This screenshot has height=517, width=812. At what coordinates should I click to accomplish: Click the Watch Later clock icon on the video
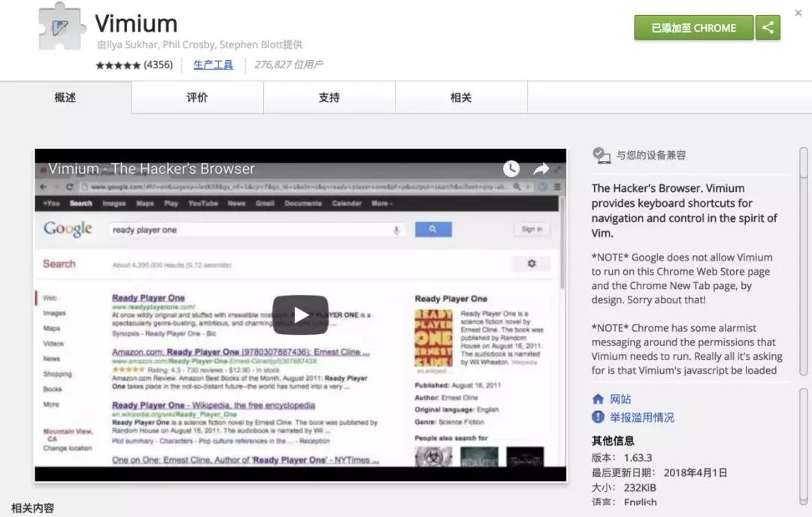tap(511, 169)
